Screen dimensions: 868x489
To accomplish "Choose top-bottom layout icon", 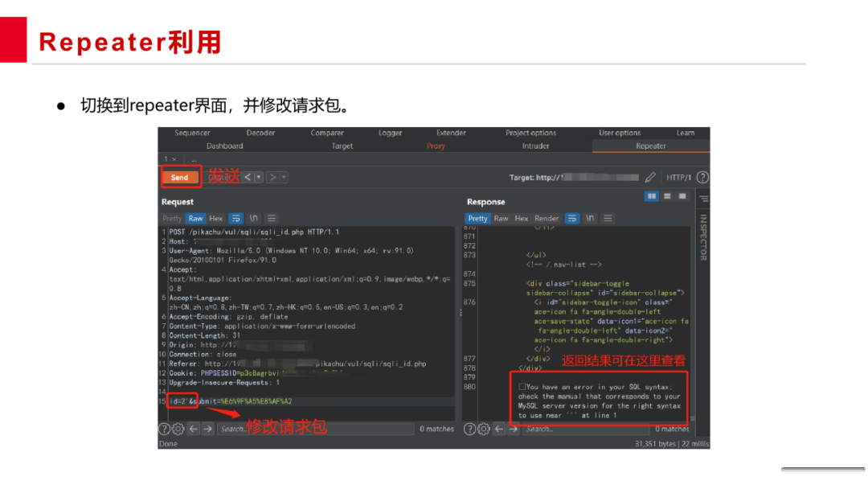I will tap(667, 196).
